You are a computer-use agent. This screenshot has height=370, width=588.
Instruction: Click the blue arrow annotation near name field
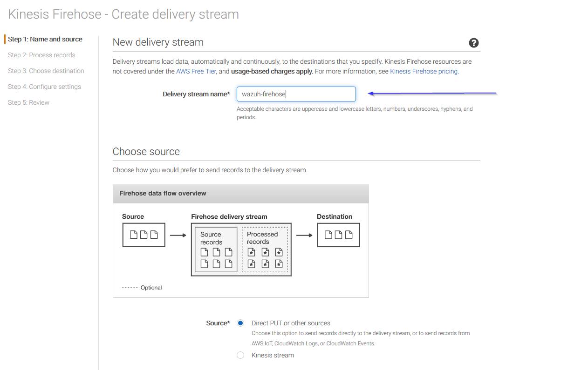pos(432,94)
